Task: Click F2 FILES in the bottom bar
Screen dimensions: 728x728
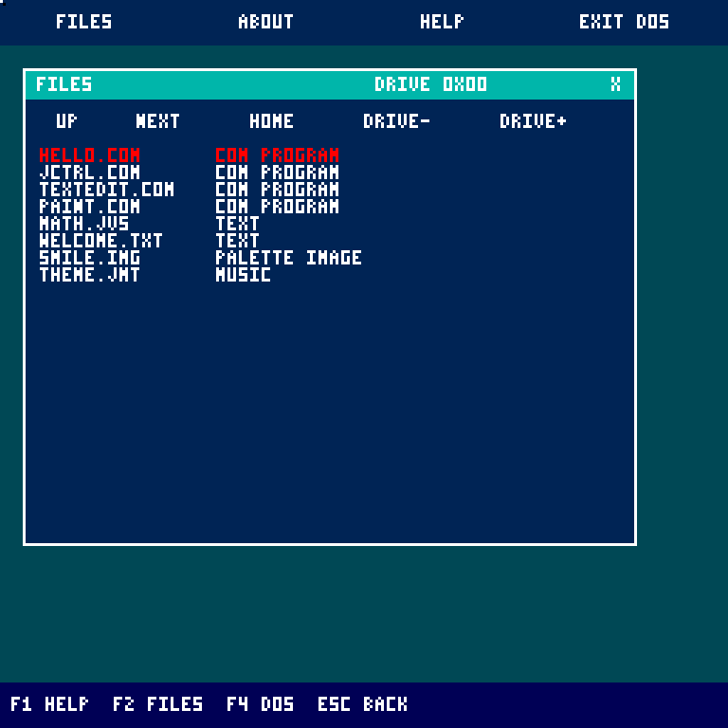Action: click(158, 704)
